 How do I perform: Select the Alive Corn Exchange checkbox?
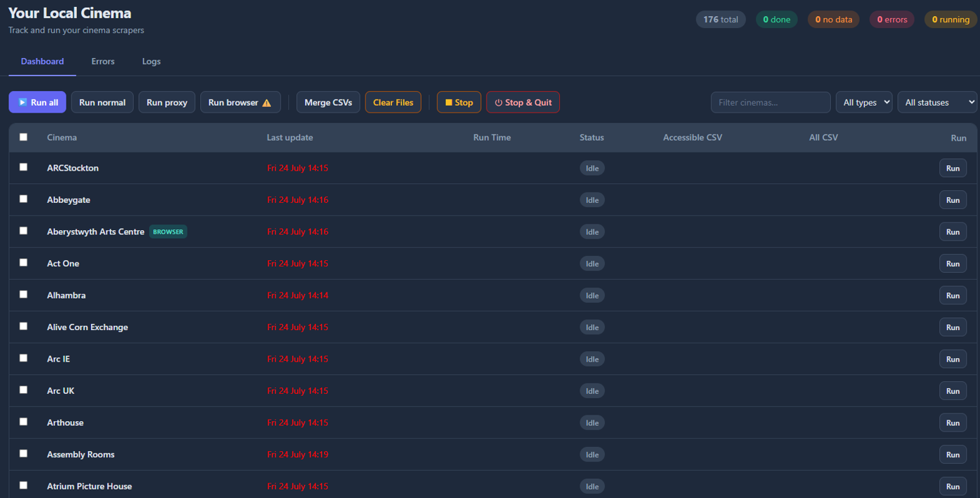point(23,326)
